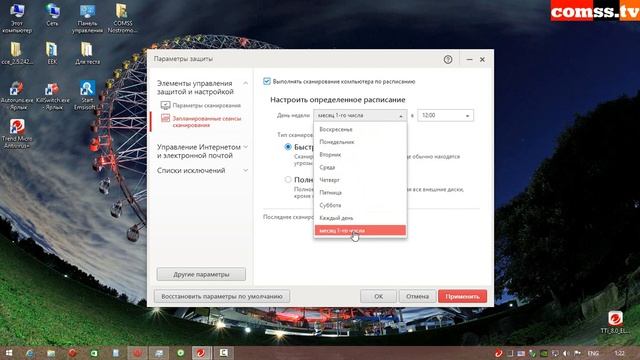This screenshot has width=640, height=360.
Task: Click the scheduled scans calendar icon
Action: (x=165, y=118)
